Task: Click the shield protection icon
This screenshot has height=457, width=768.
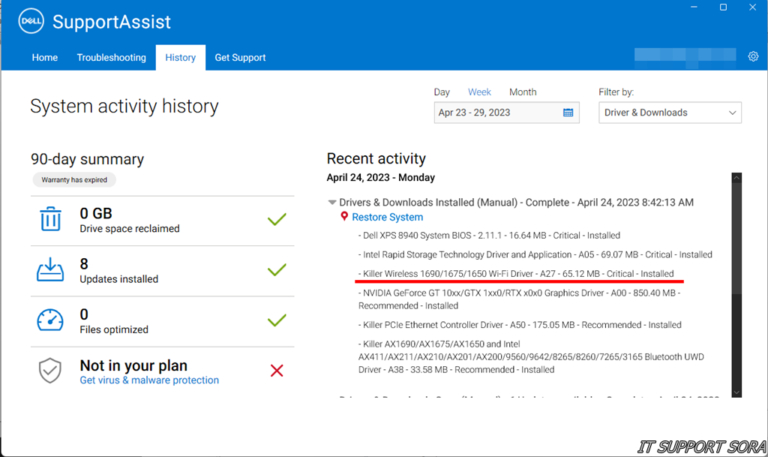Action: tap(50, 371)
